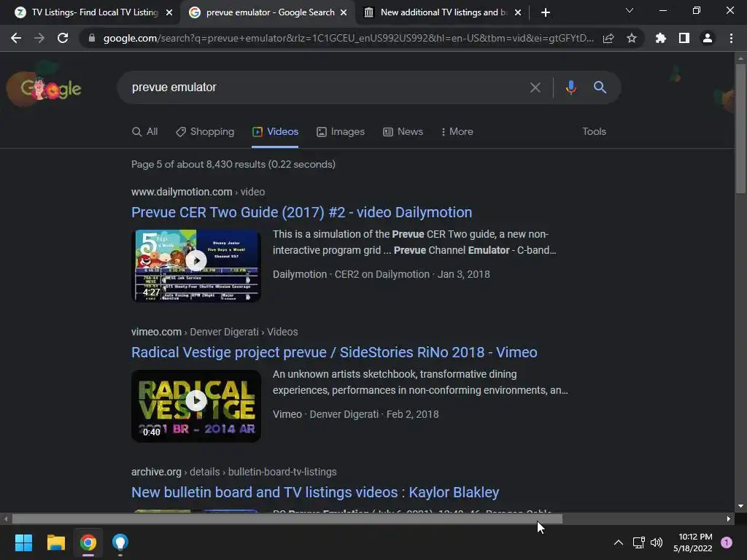This screenshot has height=560, width=747.
Task: Click the prevue emulator search field
Action: tap(324, 87)
